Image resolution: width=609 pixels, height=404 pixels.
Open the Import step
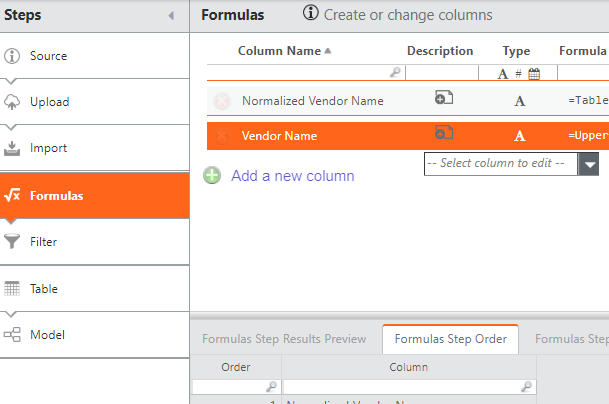tap(48, 148)
